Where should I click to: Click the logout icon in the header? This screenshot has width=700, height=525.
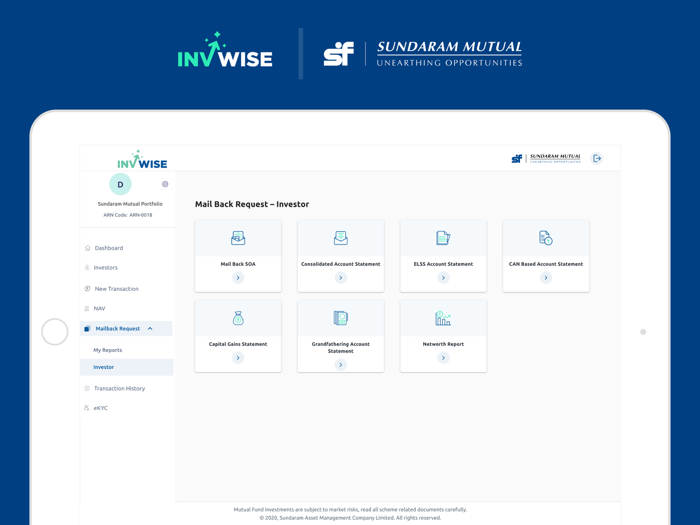tap(597, 158)
